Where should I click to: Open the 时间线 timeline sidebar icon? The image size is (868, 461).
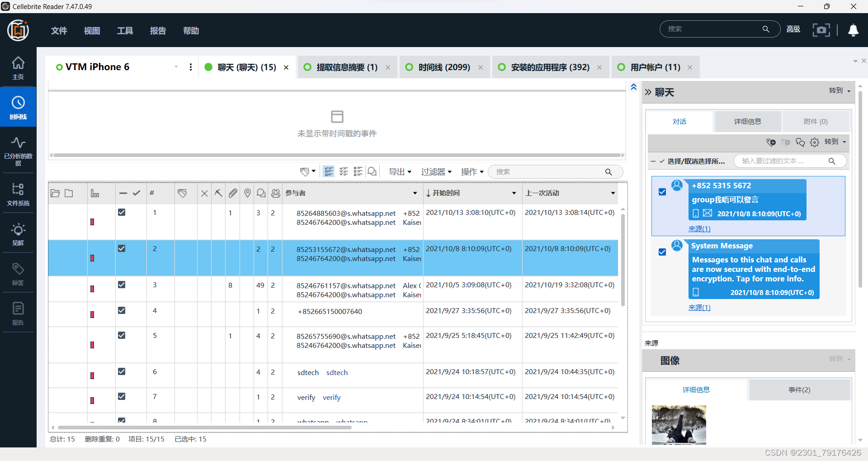pos(18,108)
